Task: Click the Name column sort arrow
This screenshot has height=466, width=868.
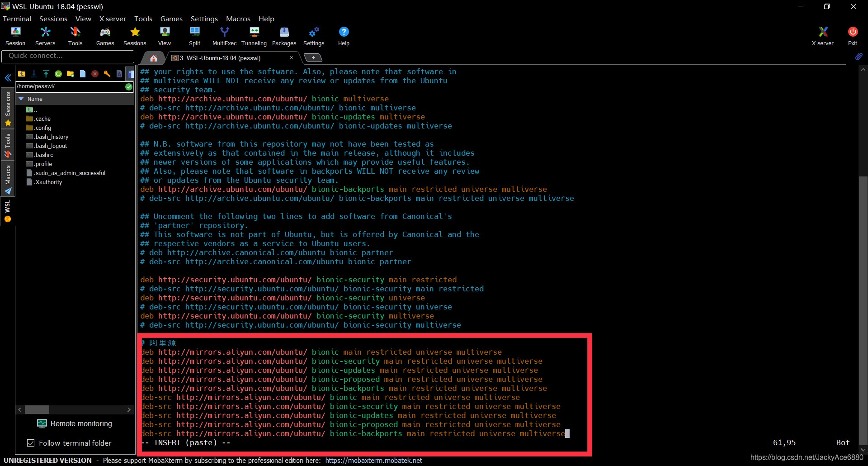Action: coord(21,99)
